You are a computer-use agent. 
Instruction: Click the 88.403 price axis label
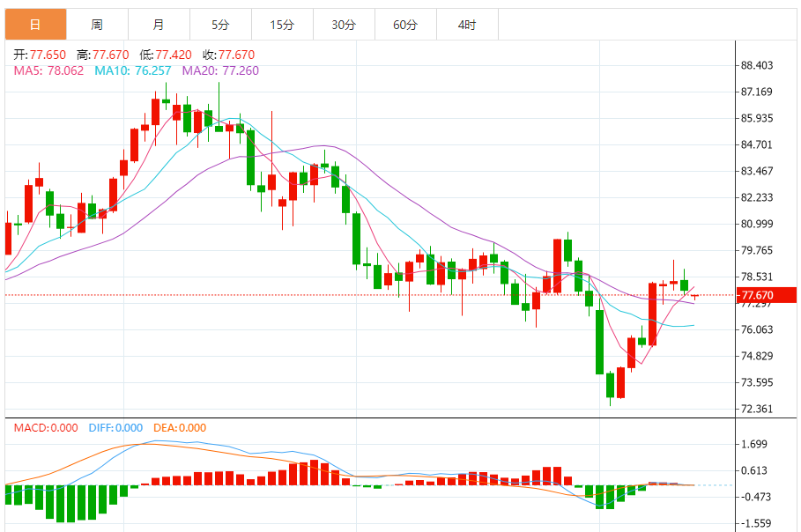(x=757, y=65)
